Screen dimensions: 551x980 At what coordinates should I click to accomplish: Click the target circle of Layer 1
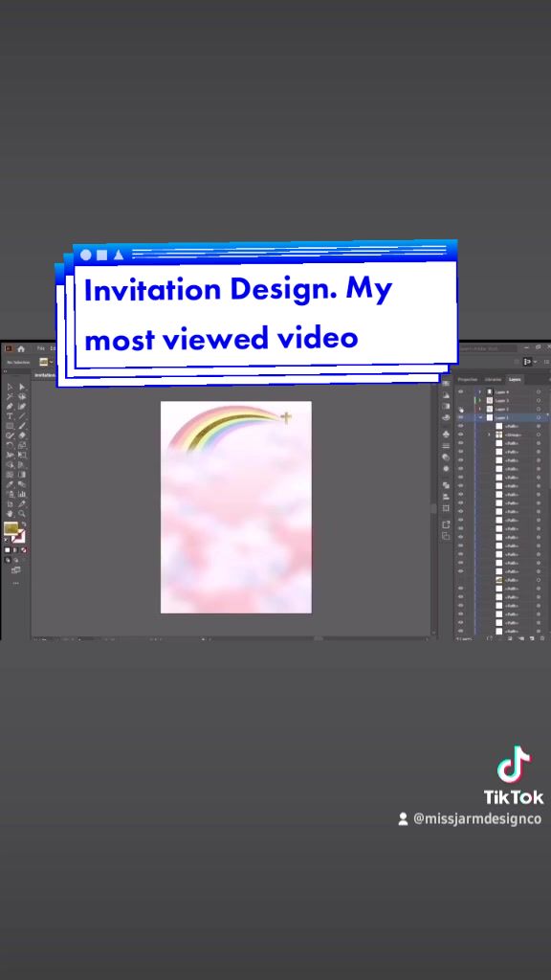(x=539, y=417)
